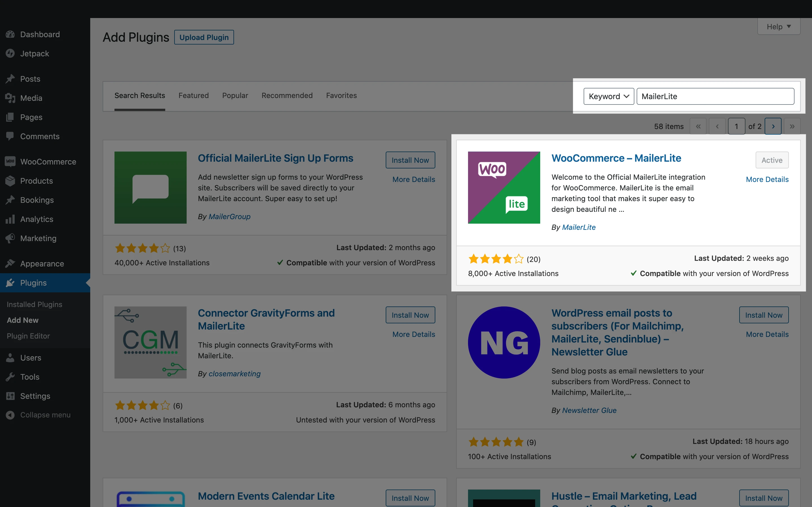Click the Tools wrench icon

coord(10,377)
